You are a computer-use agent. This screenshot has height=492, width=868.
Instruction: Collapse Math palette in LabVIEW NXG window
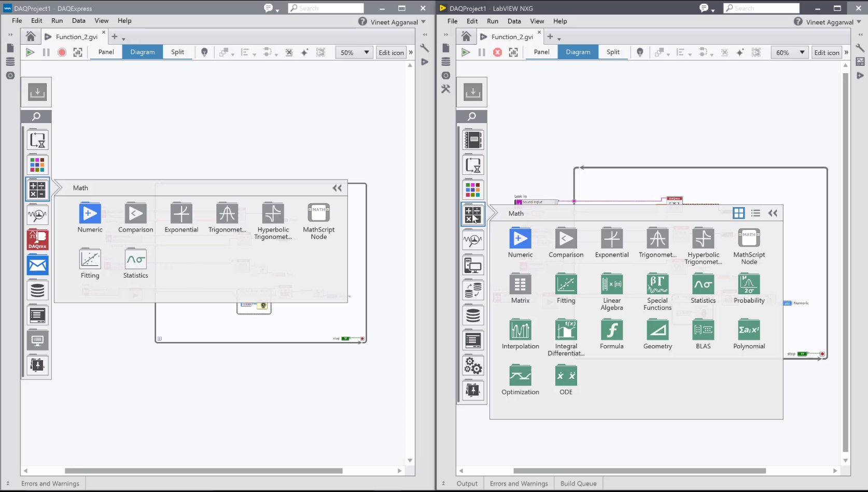click(x=773, y=213)
